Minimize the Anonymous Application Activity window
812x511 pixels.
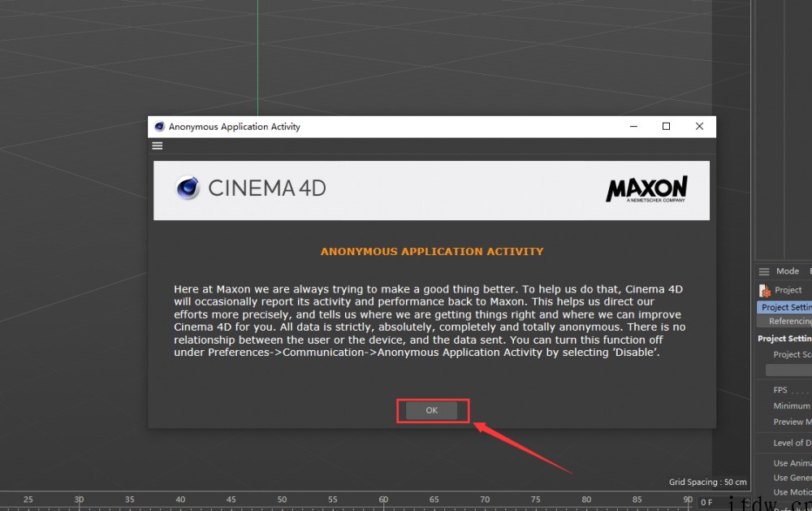coord(633,127)
